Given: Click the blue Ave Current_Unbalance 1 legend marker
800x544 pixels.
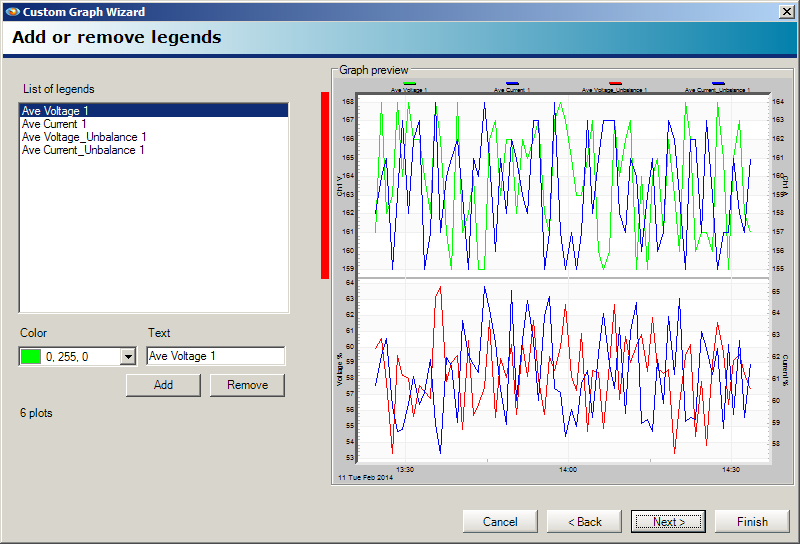Looking at the screenshot, I should click(718, 84).
